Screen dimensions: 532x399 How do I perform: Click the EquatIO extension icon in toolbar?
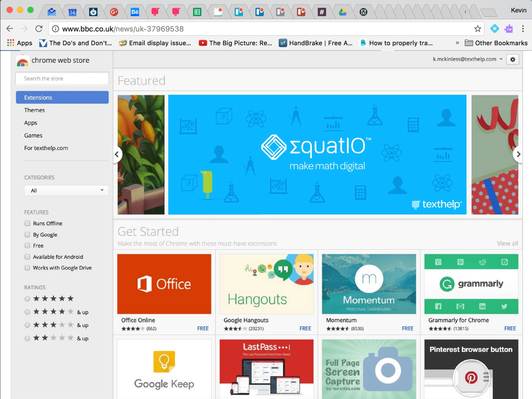click(x=495, y=29)
